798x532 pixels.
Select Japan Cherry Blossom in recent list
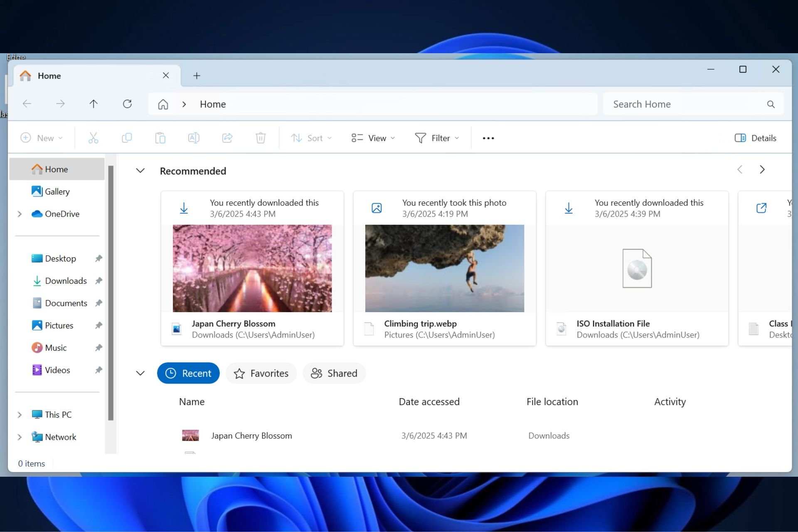[251, 436]
